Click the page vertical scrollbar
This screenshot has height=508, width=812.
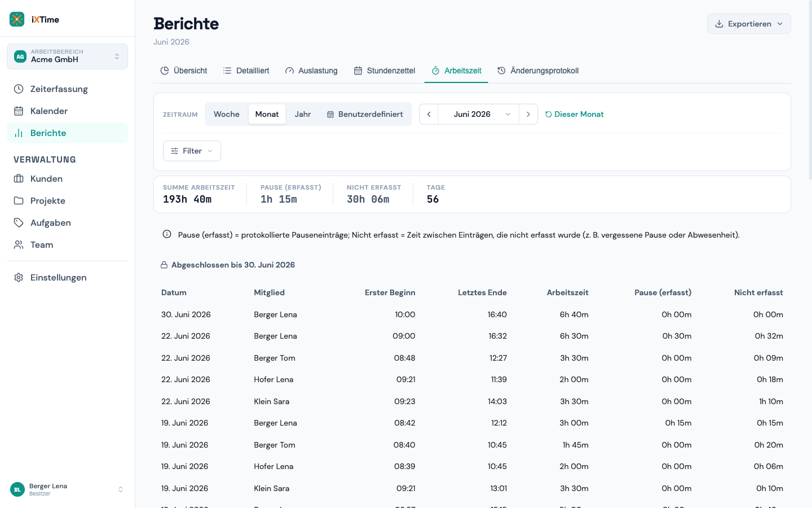(x=810, y=90)
